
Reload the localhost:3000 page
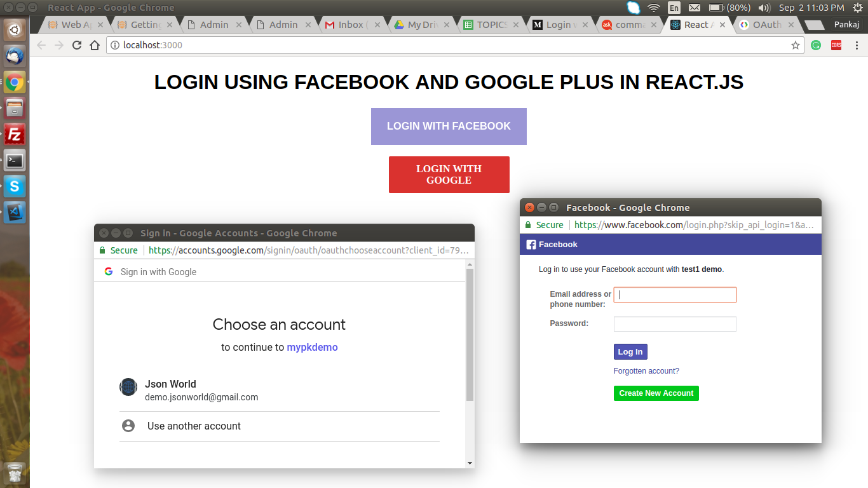(x=77, y=45)
